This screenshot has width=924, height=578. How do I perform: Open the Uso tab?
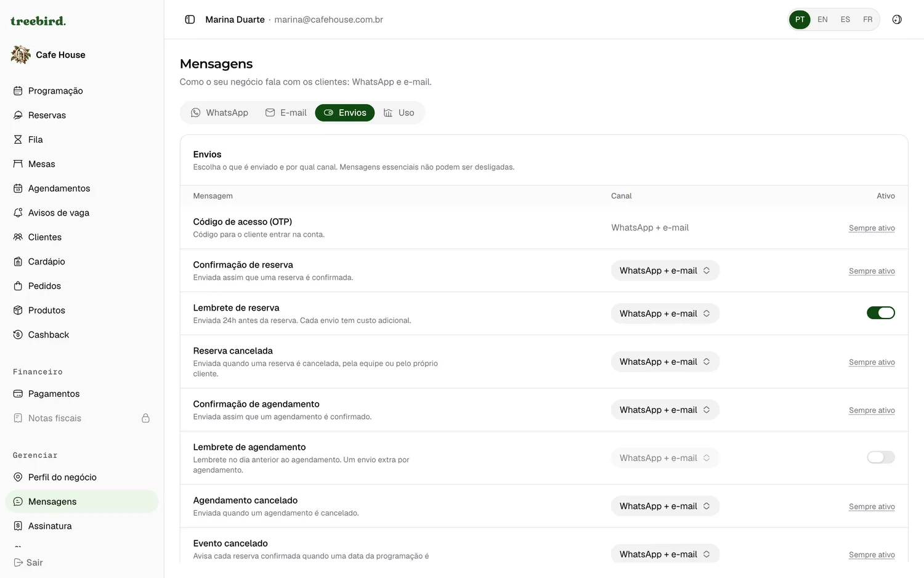coord(399,113)
